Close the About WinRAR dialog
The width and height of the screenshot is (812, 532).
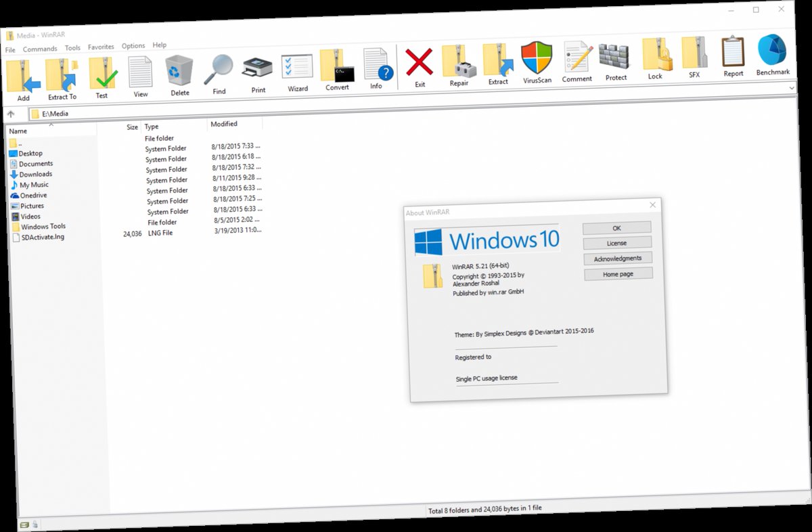tap(652, 205)
